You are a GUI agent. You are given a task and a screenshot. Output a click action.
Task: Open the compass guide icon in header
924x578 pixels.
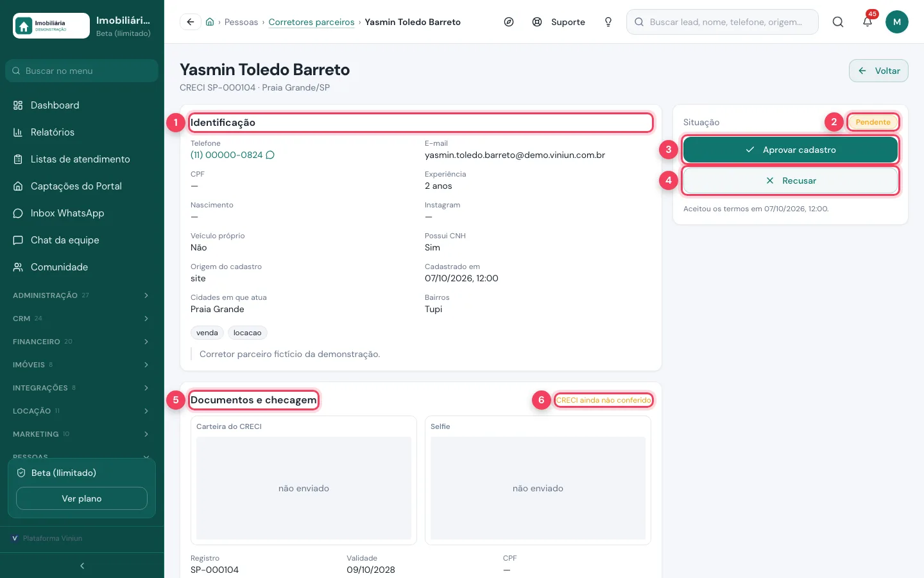[509, 22]
